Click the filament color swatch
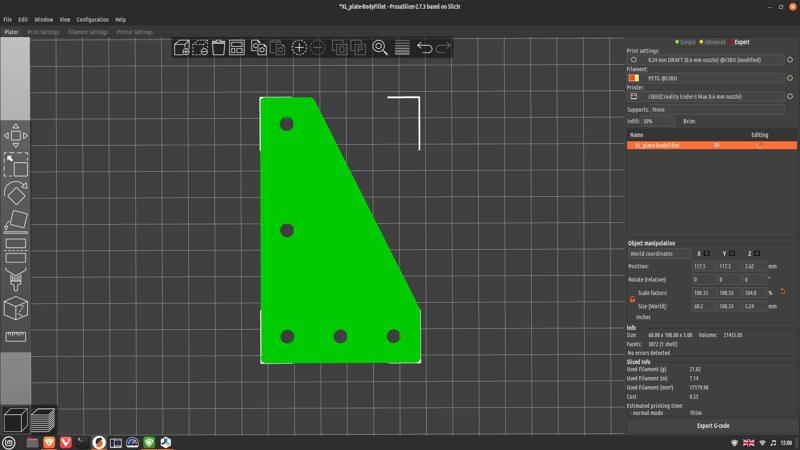The image size is (800, 450). [x=634, y=78]
